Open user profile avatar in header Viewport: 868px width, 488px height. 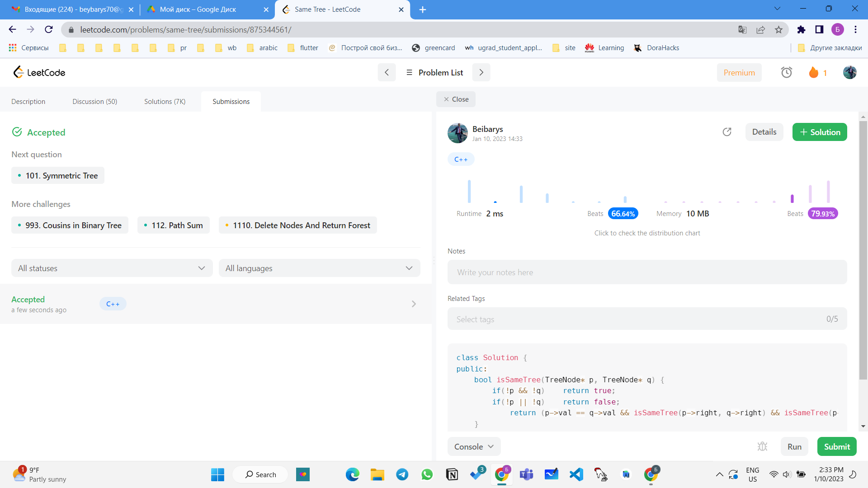click(849, 72)
